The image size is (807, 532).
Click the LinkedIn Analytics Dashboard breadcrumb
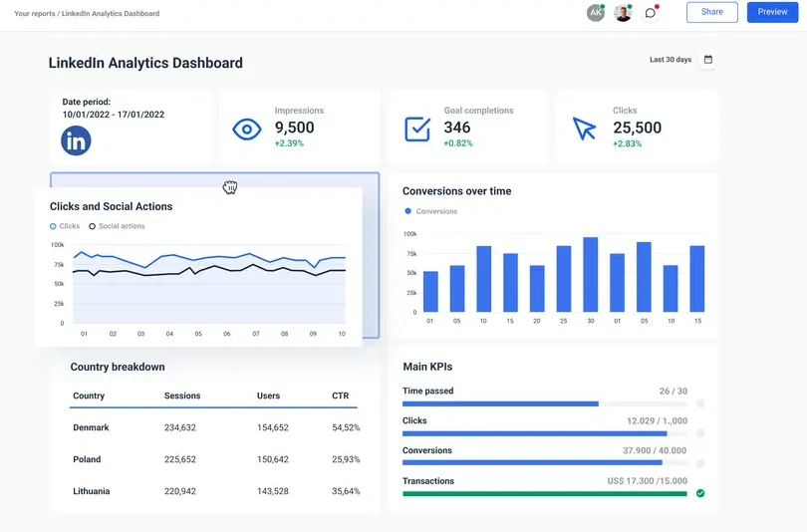[111, 13]
